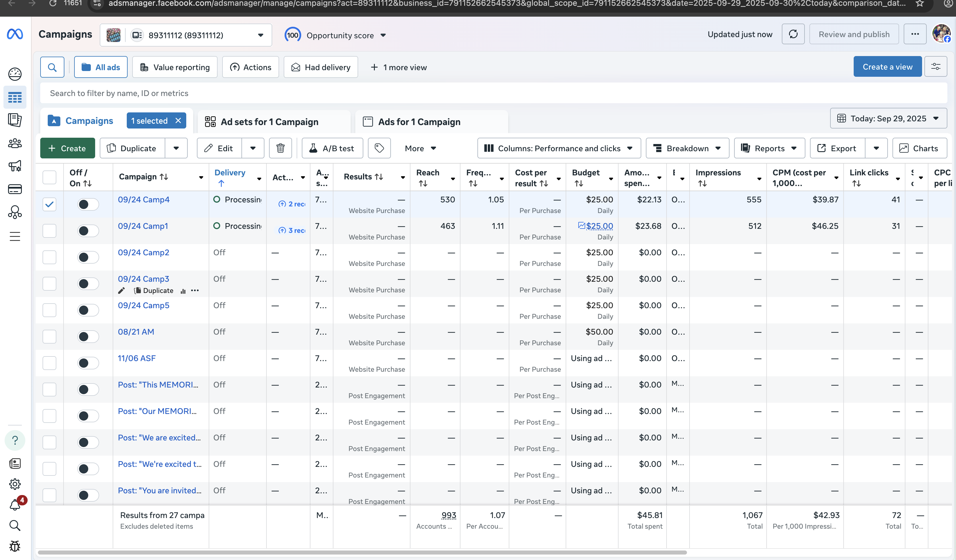Toggle the 09/24 Camp2 campaign switch

coord(88,257)
